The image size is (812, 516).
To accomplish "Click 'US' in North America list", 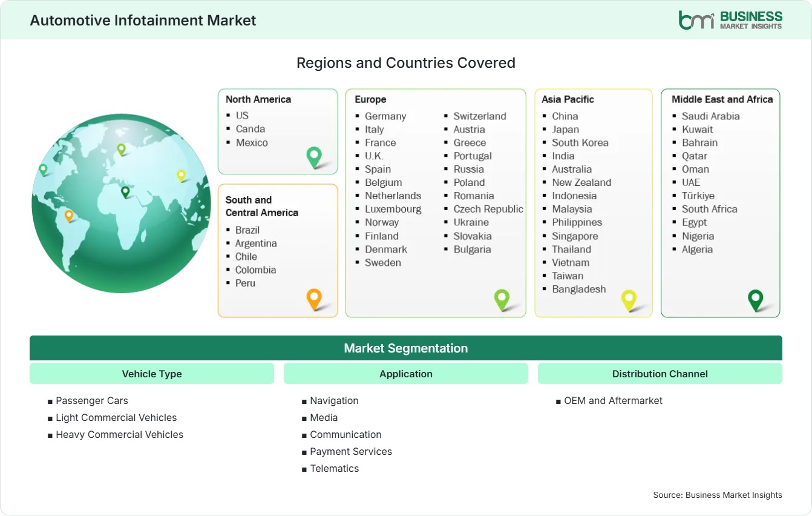I will click(x=242, y=115).
